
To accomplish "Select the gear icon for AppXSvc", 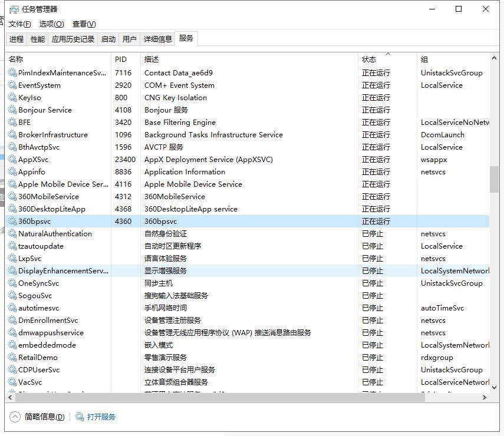I will point(12,160).
